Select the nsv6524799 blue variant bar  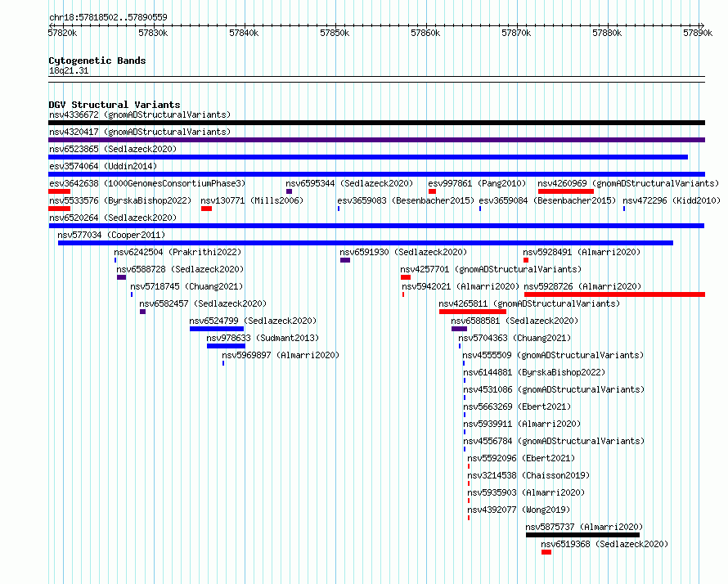click(217, 329)
